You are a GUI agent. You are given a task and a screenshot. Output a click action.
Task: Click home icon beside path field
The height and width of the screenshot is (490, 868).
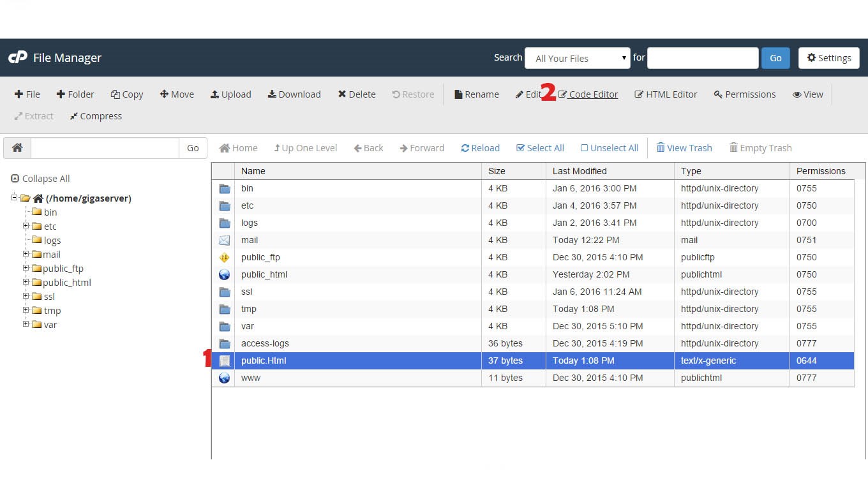tap(17, 148)
